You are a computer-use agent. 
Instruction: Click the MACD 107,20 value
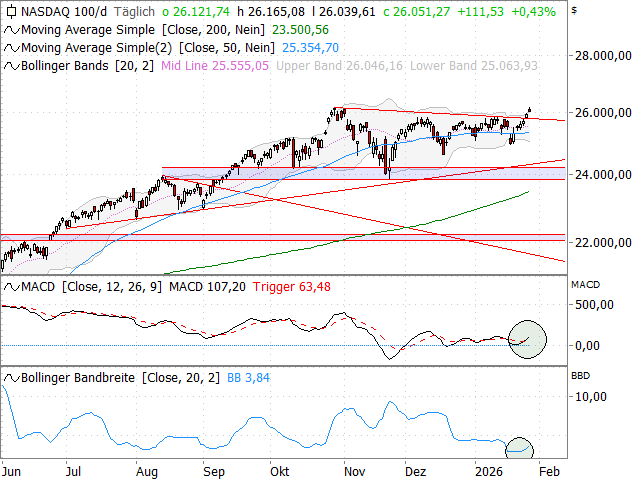click(207, 287)
